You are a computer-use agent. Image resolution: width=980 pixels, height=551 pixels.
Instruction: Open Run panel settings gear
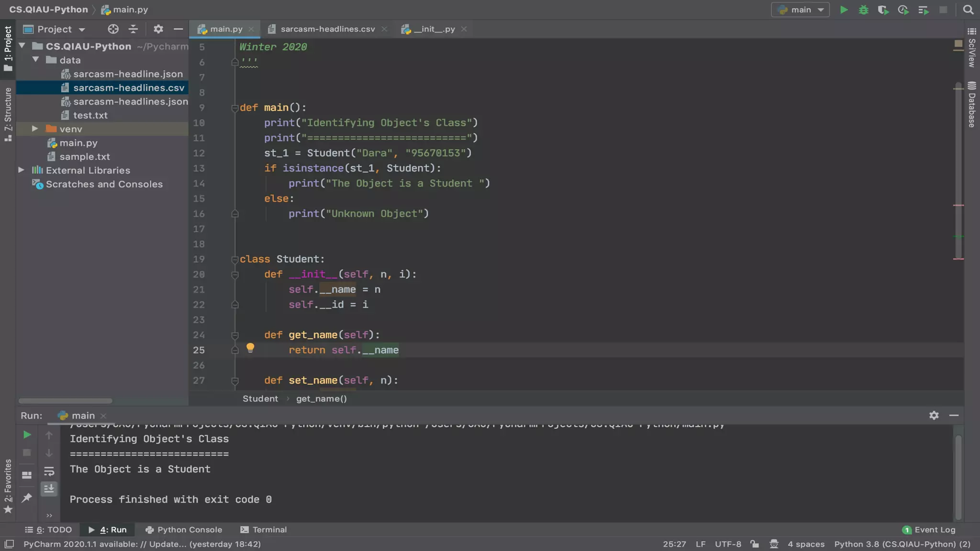(x=934, y=415)
